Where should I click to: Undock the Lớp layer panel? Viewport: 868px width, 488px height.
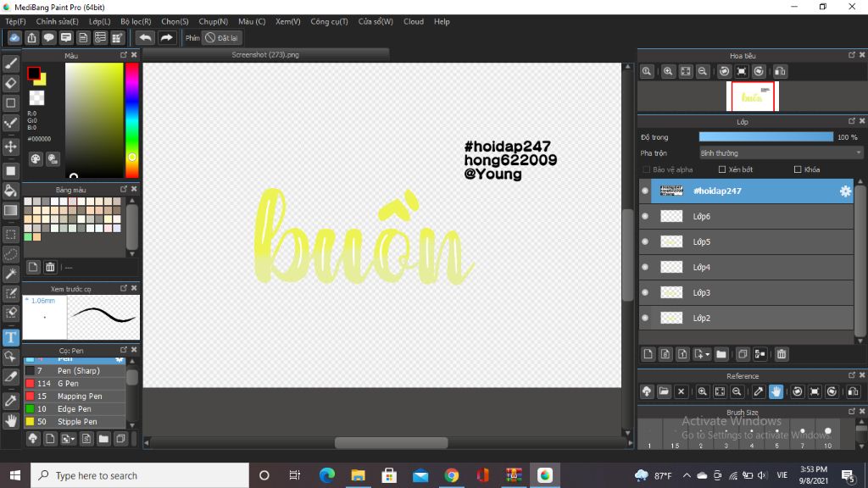coord(852,120)
